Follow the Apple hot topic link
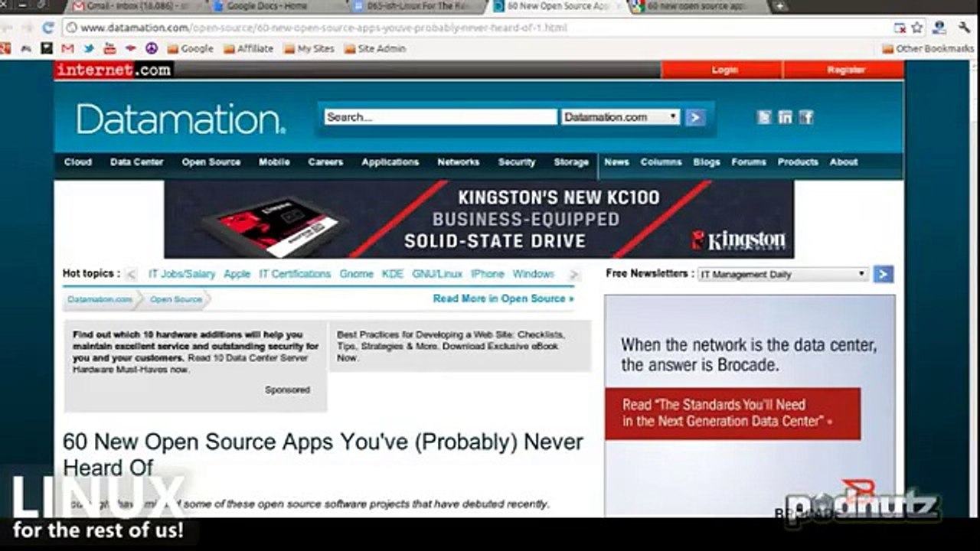980x551 pixels. pyautogui.click(x=237, y=274)
